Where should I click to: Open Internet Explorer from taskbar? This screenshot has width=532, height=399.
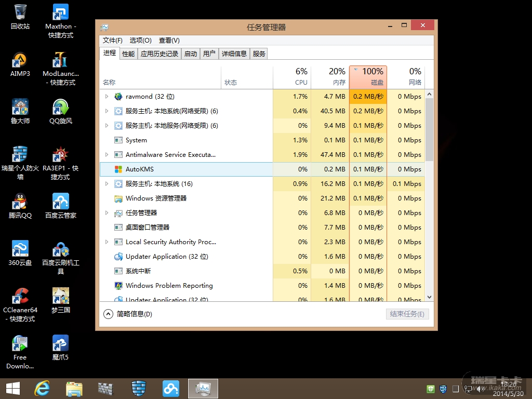pos(42,389)
